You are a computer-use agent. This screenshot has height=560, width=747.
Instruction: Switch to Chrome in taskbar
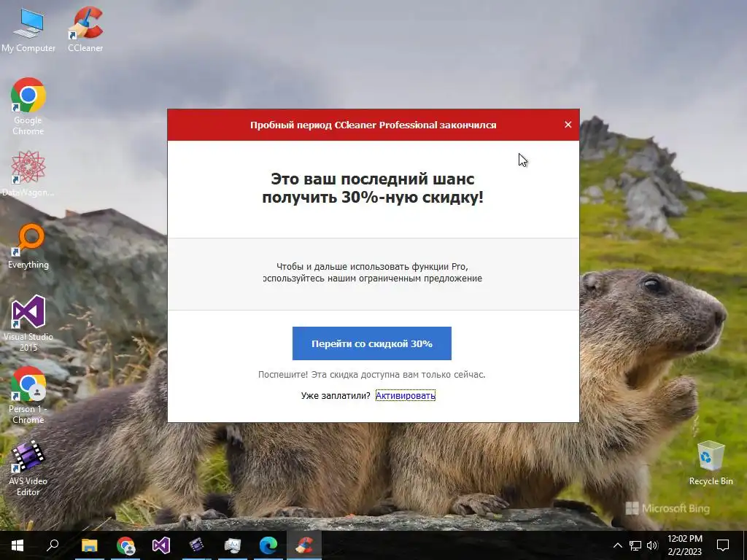(125, 545)
